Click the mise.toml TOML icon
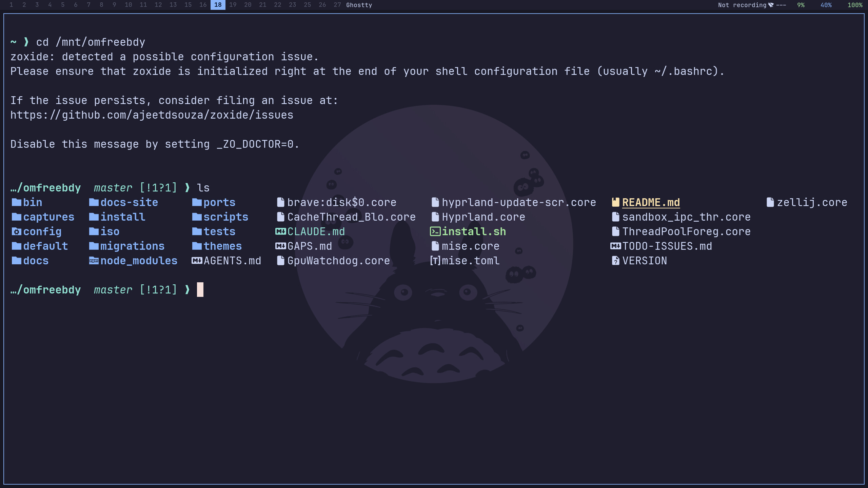Viewport: 868px width, 488px height. tap(435, 261)
